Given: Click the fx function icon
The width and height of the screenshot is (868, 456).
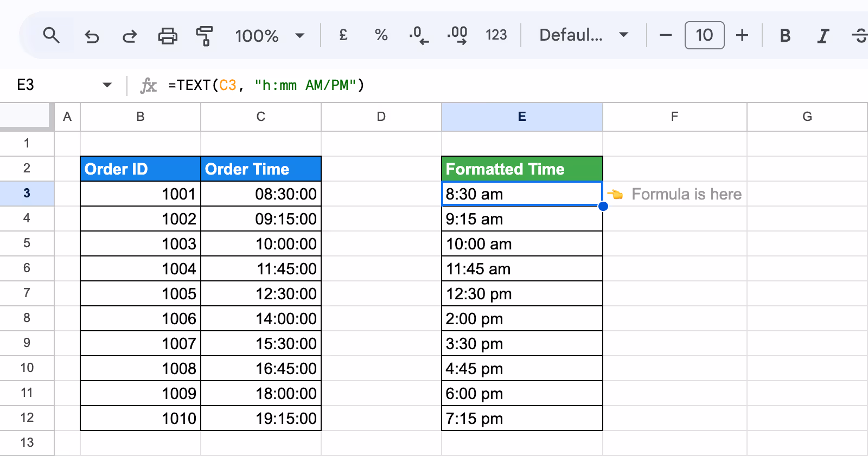Looking at the screenshot, I should click(x=148, y=85).
